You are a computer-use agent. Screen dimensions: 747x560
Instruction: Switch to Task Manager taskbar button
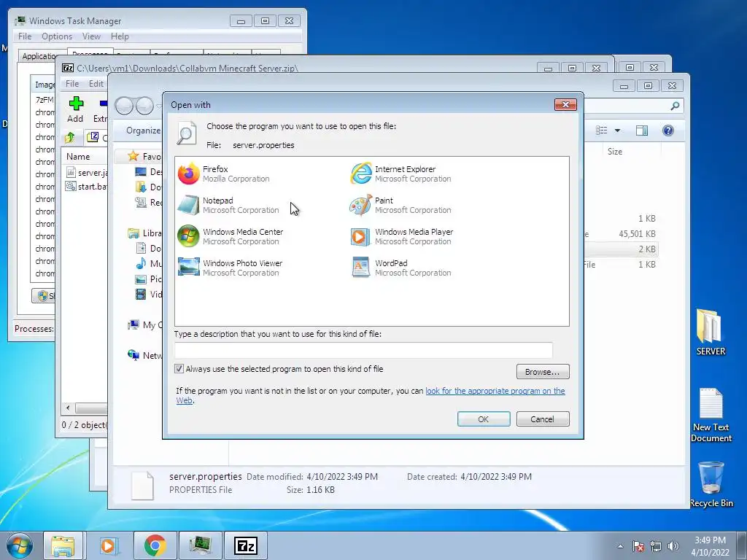coord(200,545)
